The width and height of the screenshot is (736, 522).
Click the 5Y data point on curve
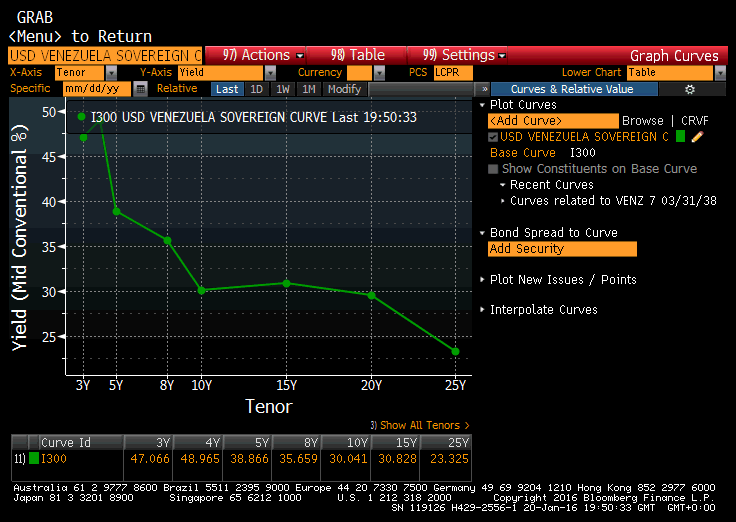[116, 212]
